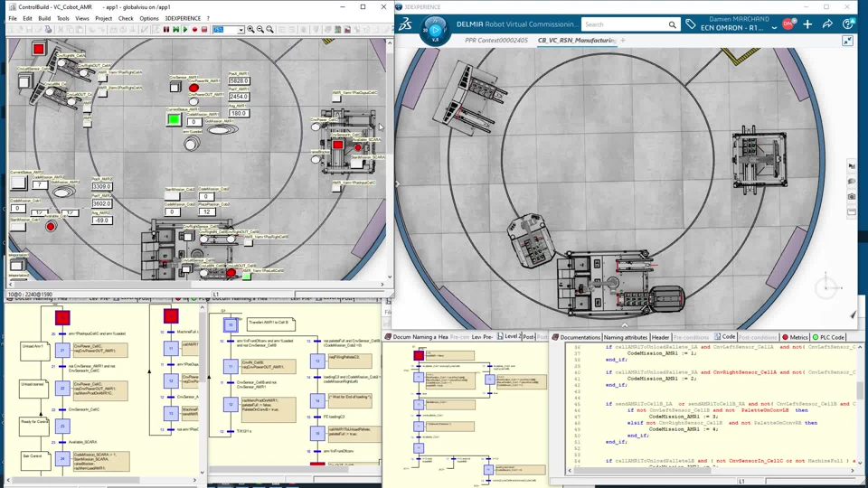Click the zoom out magnifier icon

pos(260,29)
